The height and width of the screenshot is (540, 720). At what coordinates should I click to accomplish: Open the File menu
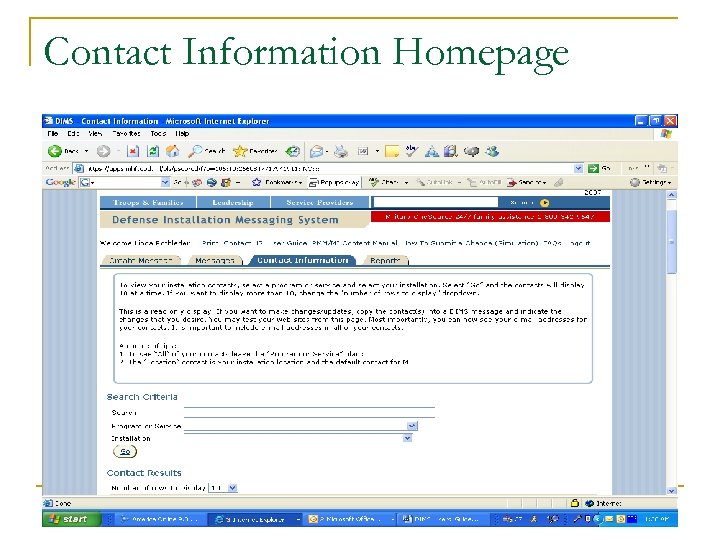click(53, 134)
